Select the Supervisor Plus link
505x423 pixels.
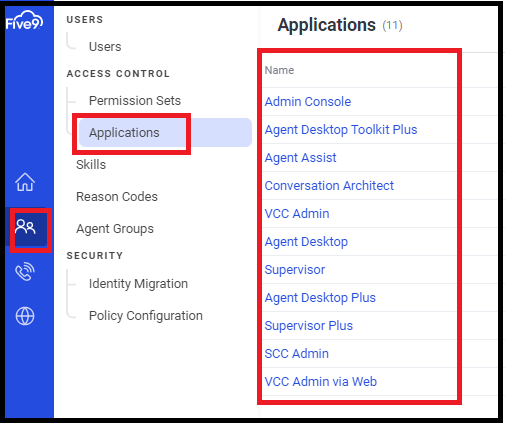(x=308, y=326)
